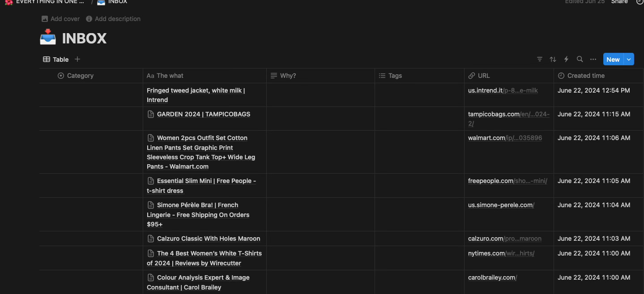Open GARDEN 2024 | TAMPICOBAGS entry title
Viewport: 644px width, 294px height.
pos(204,114)
